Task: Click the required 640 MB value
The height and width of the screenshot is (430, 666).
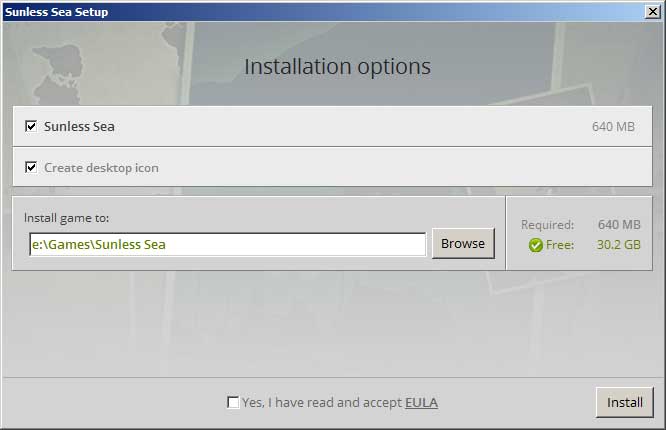Action: [x=619, y=225]
